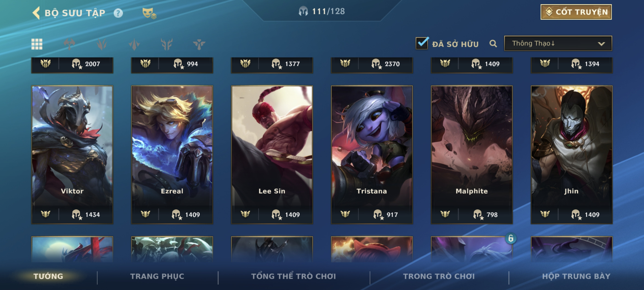This screenshot has width=644, height=290.
Task: Open the TỔNG THỂ TRÒ CHƠI tab
Action: click(293, 276)
